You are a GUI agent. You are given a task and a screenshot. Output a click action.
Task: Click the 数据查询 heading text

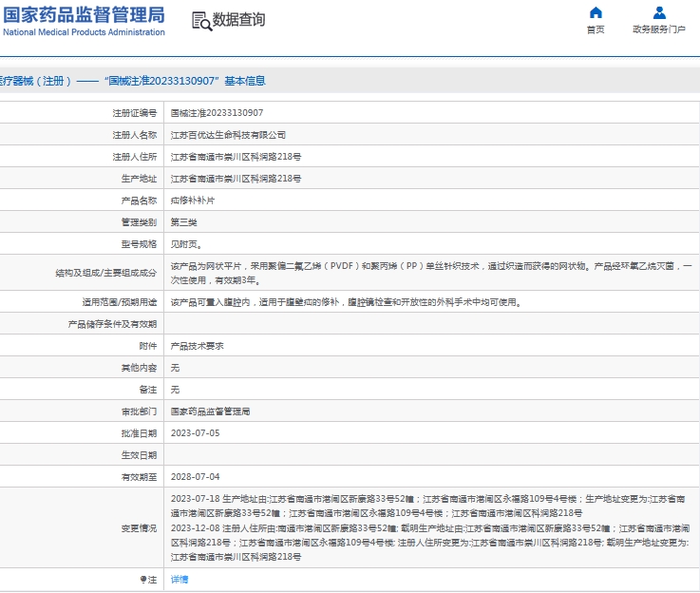pos(238,20)
